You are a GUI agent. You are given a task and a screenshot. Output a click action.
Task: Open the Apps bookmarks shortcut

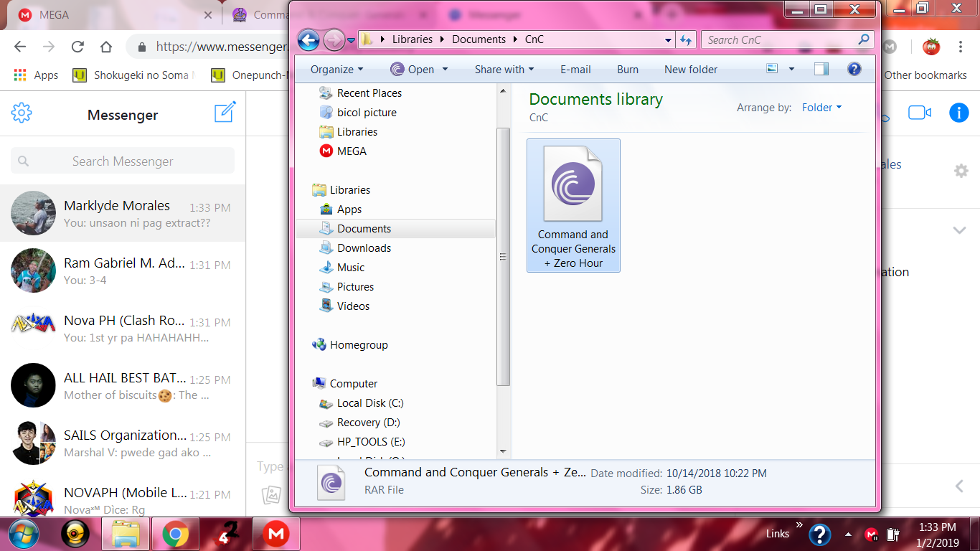(36, 75)
